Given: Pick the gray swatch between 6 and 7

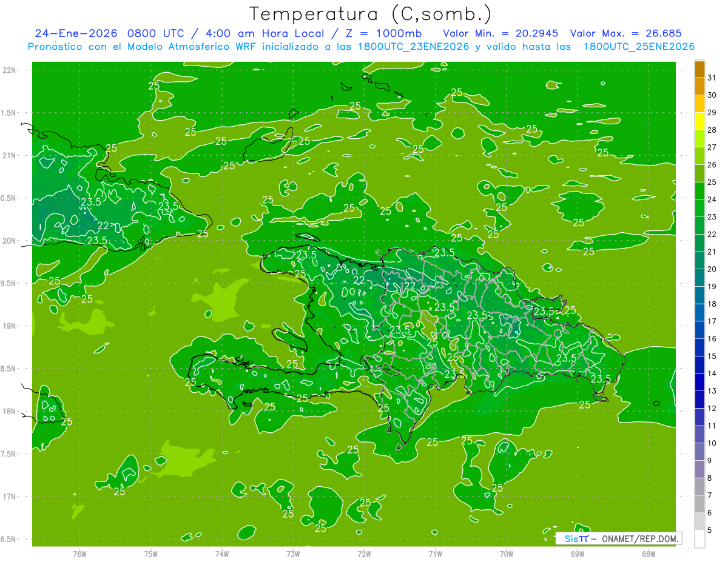Looking at the screenshot, I should coord(699,504).
